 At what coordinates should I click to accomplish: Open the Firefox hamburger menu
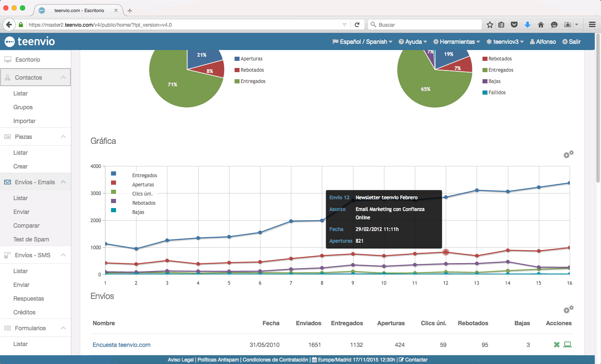click(x=592, y=25)
